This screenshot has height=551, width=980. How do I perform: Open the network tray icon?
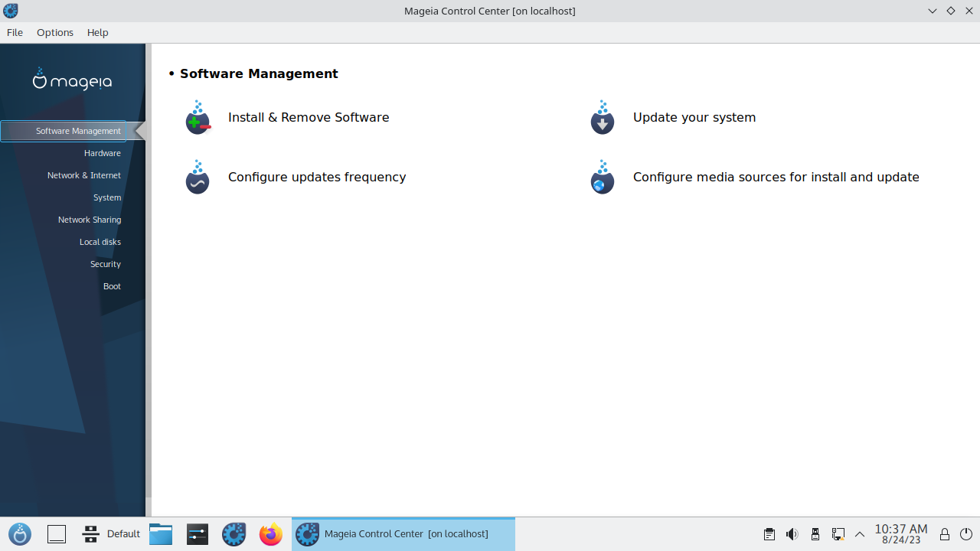838,534
